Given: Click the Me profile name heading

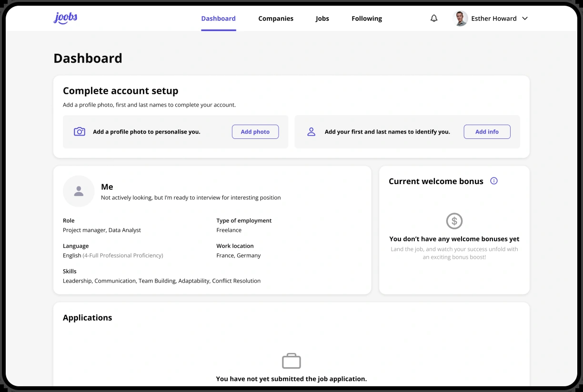Looking at the screenshot, I should click(x=107, y=187).
